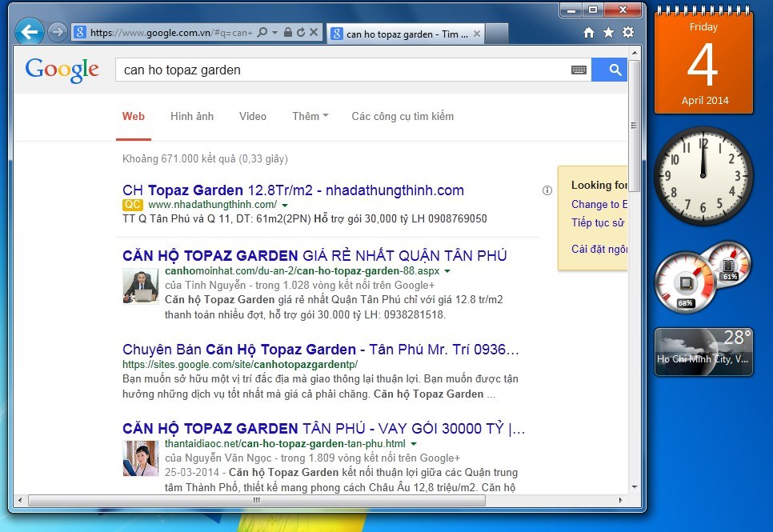Viewport: 773px width, 532px height.
Task: Open a new blank tab
Action: [x=496, y=34]
